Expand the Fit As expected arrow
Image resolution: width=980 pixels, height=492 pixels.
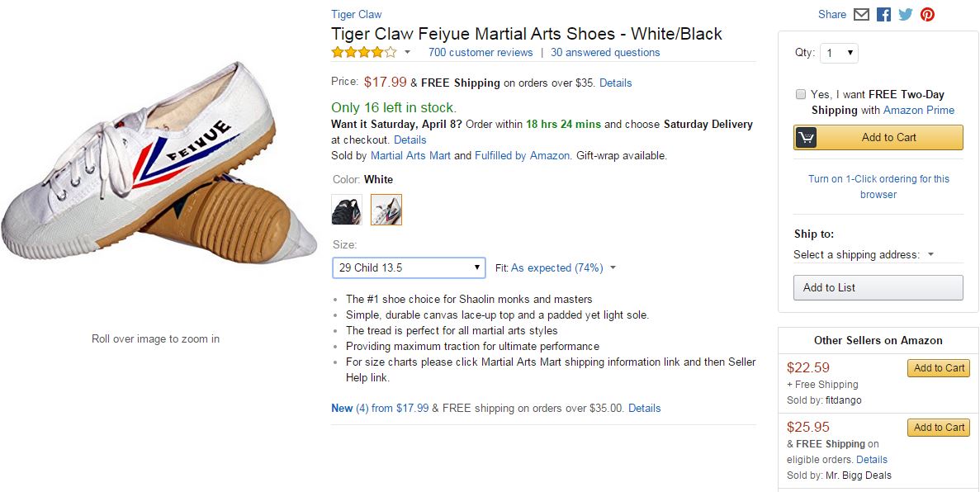[613, 267]
